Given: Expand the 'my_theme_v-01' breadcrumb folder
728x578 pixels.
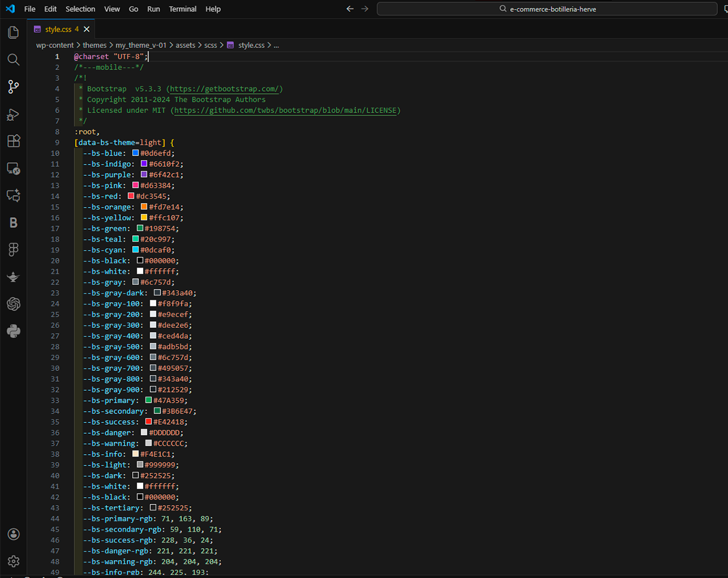Looking at the screenshot, I should [141, 45].
